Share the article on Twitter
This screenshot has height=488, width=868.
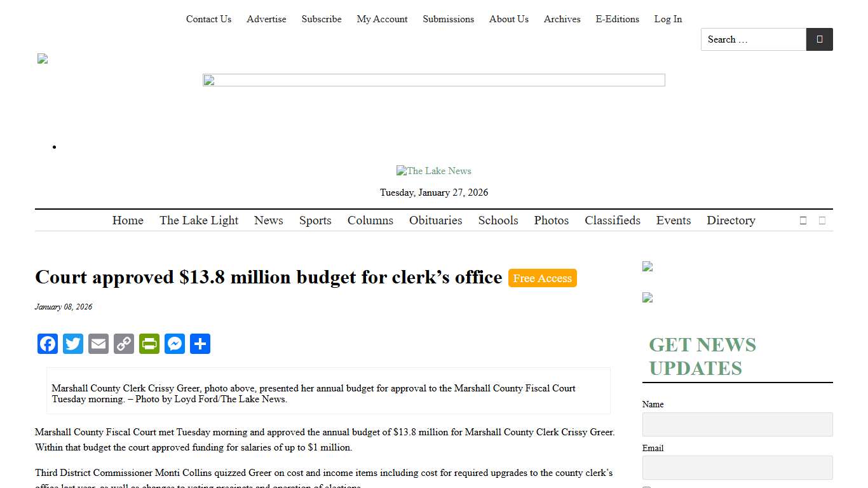(x=73, y=344)
